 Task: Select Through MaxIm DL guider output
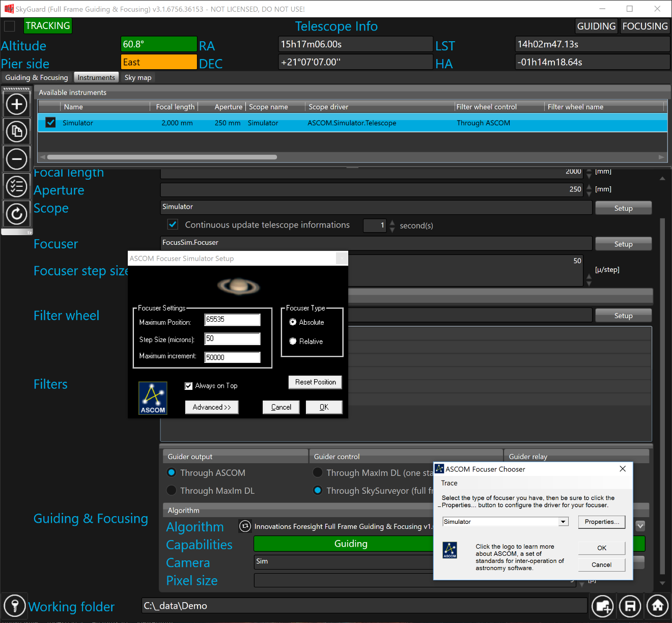click(172, 490)
